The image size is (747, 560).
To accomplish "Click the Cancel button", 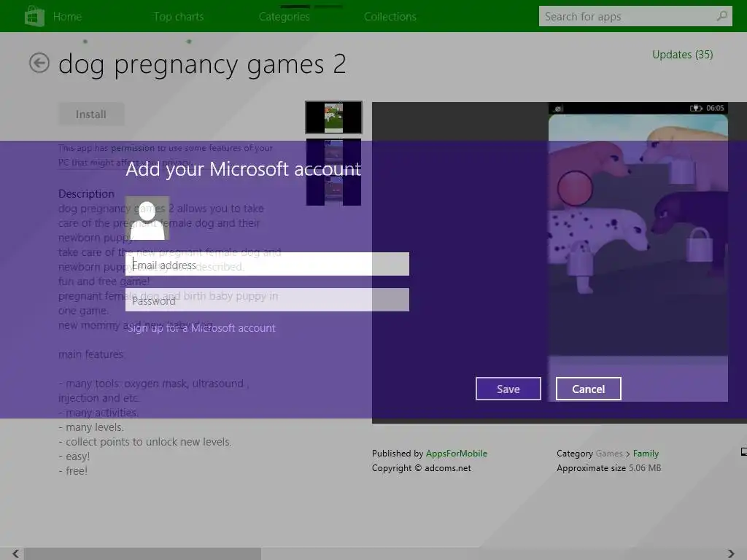I will [x=589, y=389].
